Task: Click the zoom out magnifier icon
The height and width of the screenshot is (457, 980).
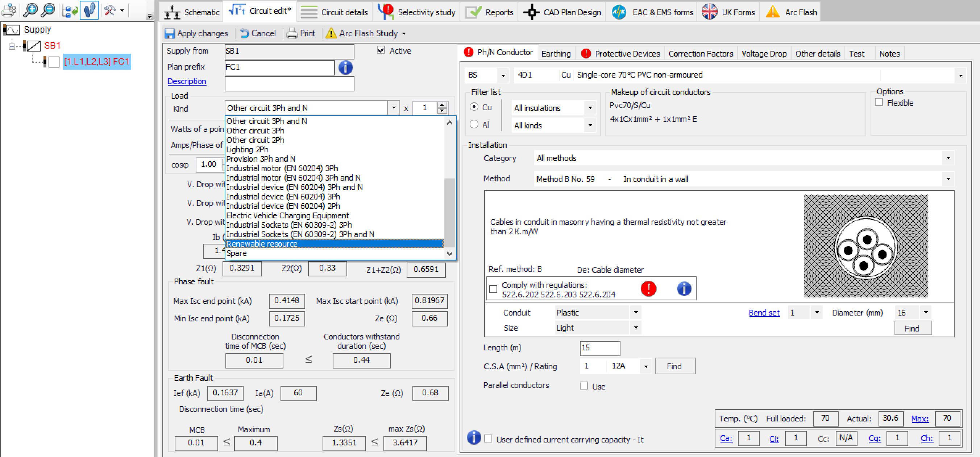Action: 48,10
